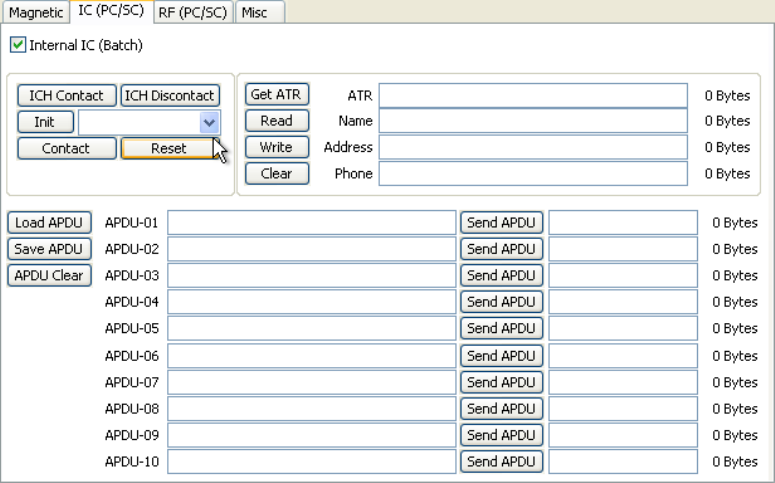Send APDU for row APDU-04
This screenshot has height=483, width=775.
[x=502, y=302]
